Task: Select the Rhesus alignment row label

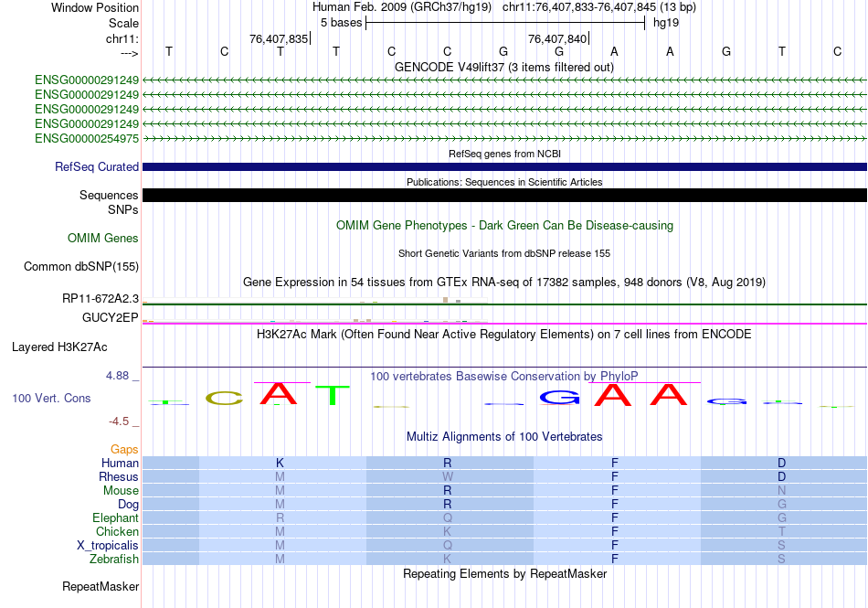Action: 119,476
